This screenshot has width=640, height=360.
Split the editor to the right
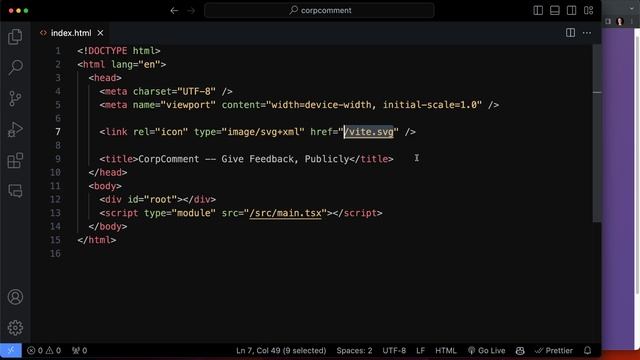click(570, 33)
